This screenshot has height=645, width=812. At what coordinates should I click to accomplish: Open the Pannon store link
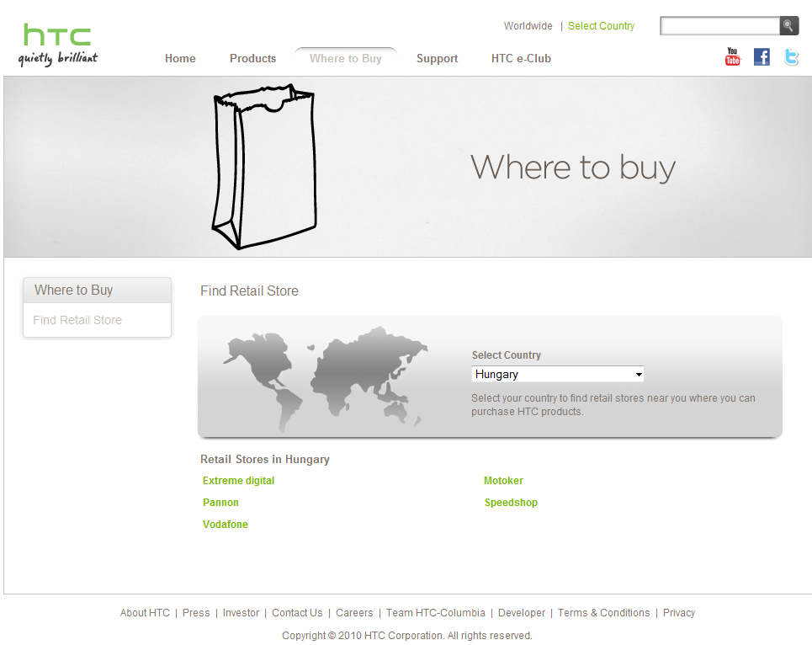pyautogui.click(x=220, y=503)
